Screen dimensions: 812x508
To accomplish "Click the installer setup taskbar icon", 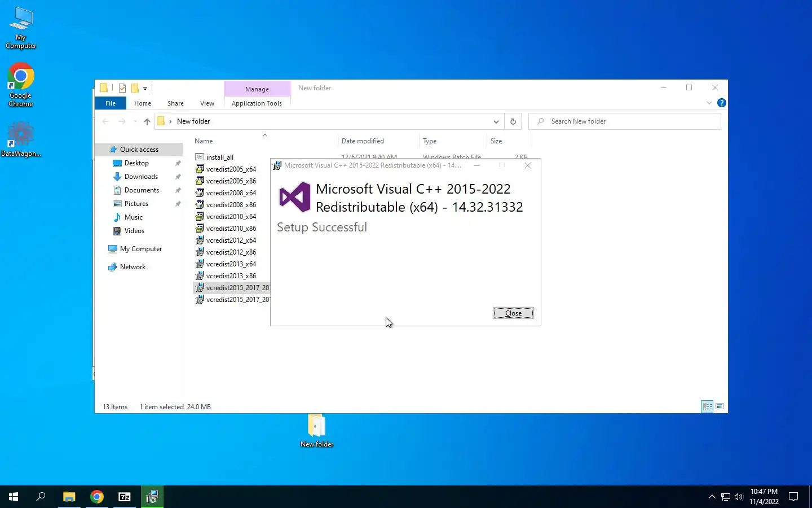I will tap(152, 497).
